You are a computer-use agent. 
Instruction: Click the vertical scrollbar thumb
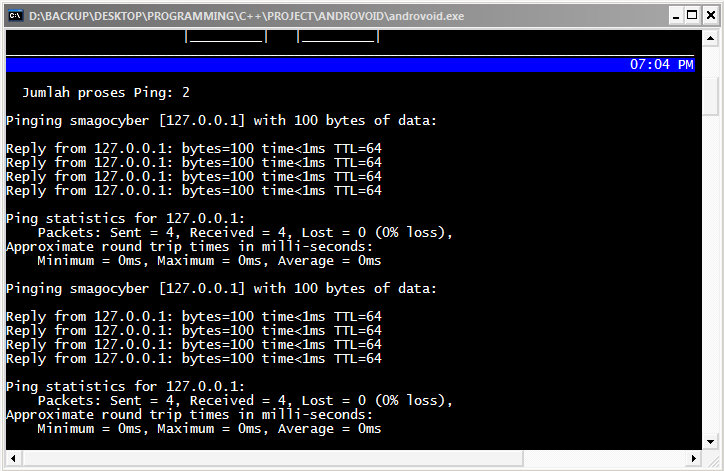click(710, 97)
